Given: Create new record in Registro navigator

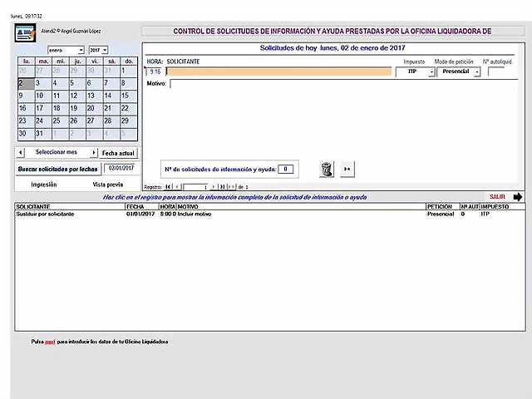Looking at the screenshot, I should [x=231, y=186].
